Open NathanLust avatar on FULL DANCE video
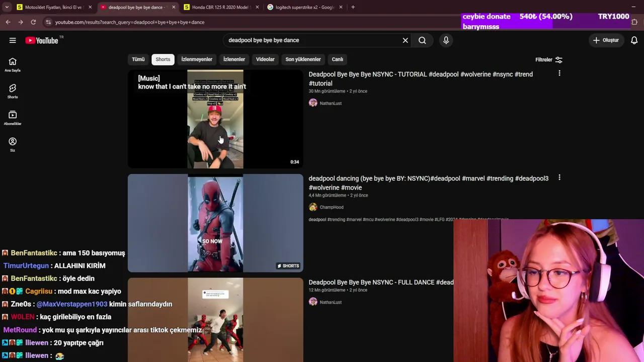 pyautogui.click(x=313, y=302)
